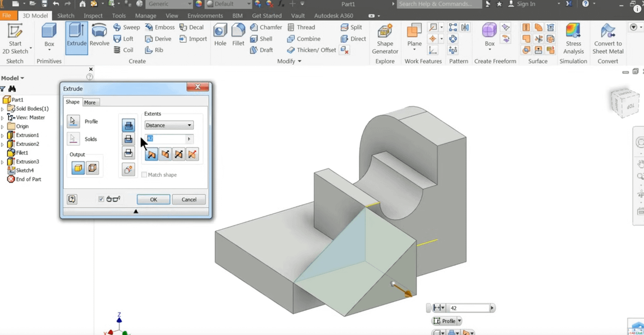
Task: Switch to the More tab in Extrude dialog
Action: pyautogui.click(x=90, y=102)
